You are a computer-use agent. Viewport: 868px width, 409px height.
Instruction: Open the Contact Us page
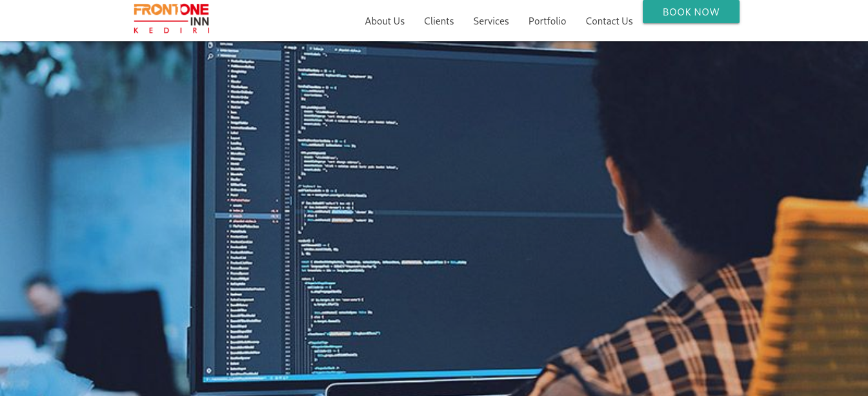[609, 21]
